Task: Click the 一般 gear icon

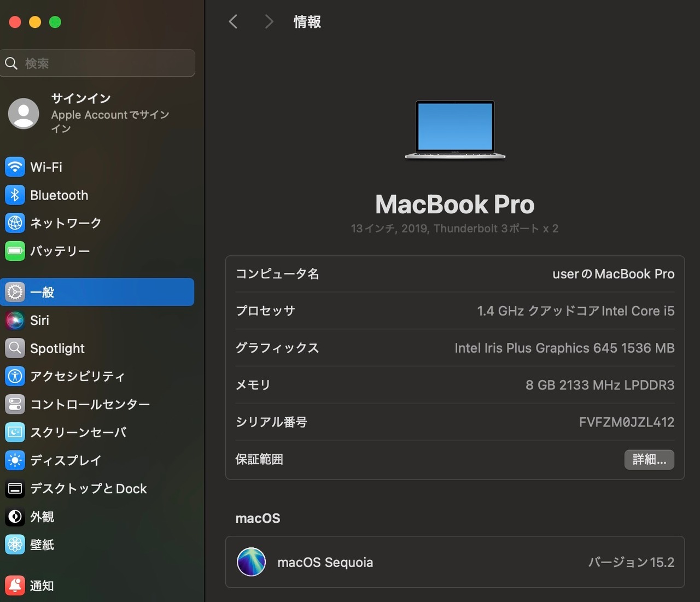Action: coord(15,292)
